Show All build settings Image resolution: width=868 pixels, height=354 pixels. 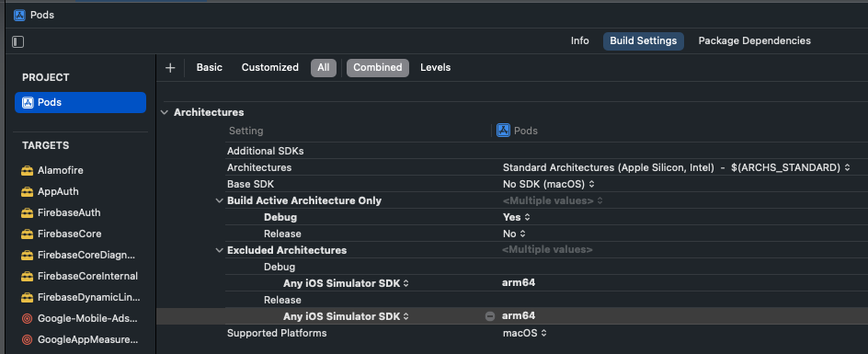(324, 68)
